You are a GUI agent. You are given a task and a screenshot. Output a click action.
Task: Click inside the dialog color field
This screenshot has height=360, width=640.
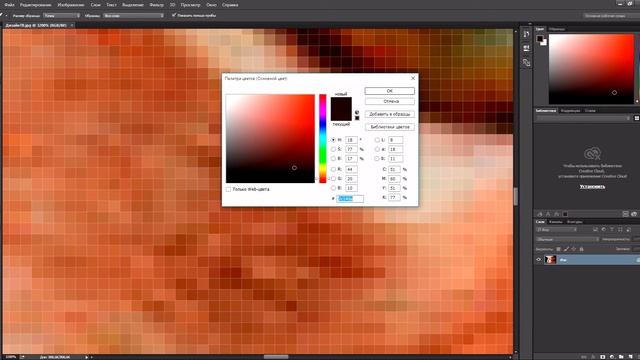(270, 138)
